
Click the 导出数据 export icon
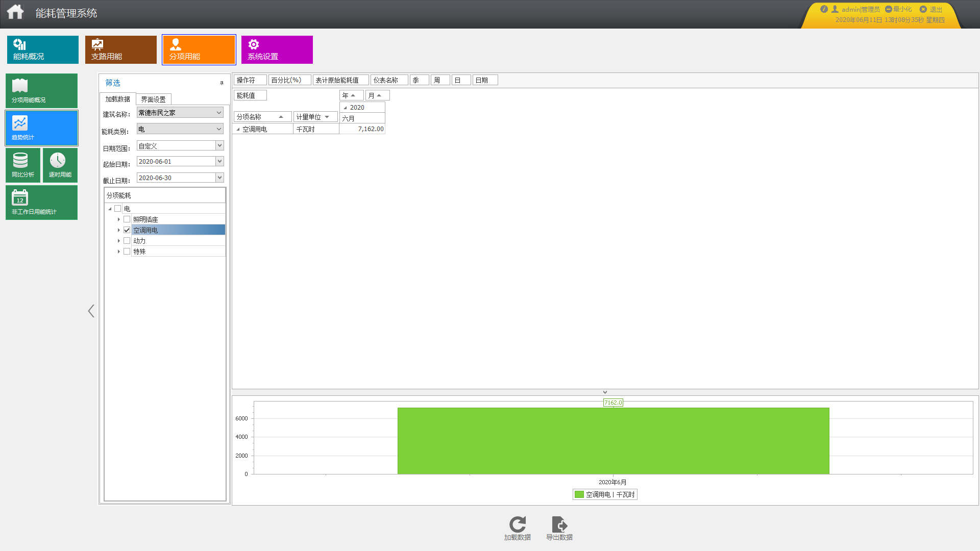(x=559, y=525)
